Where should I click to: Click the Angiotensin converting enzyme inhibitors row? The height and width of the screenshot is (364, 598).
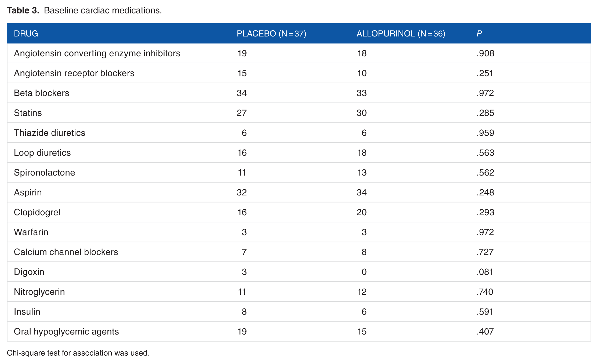pos(299,53)
